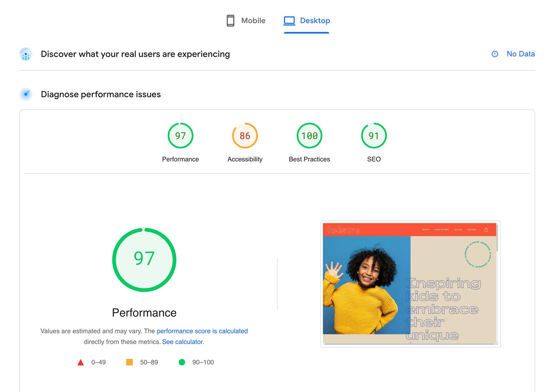Click the large 97 Performance gauge
Screen dimensions: 554x392
tap(144, 260)
